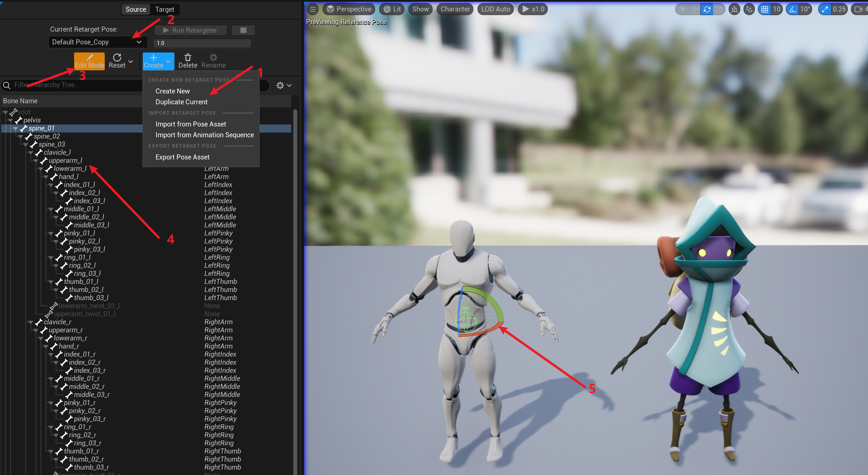
Task: Open the scale snap 0.25 value menu
Action: 839,9
